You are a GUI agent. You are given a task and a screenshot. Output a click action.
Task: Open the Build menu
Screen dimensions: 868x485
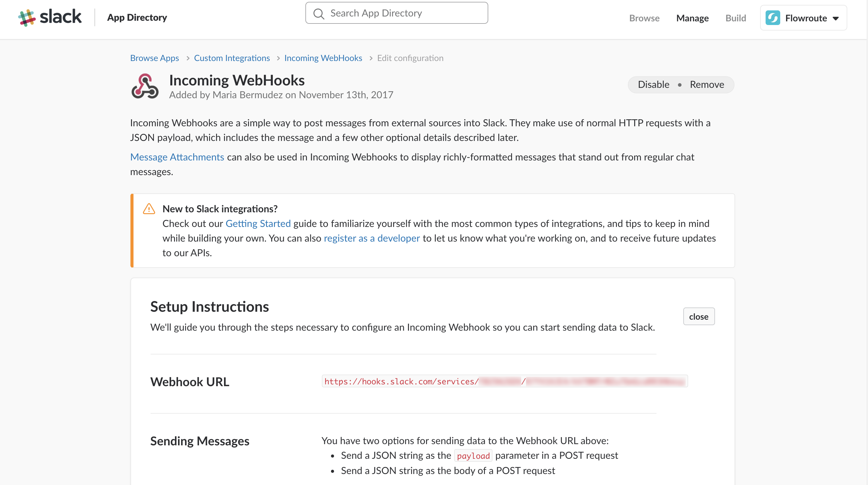736,18
